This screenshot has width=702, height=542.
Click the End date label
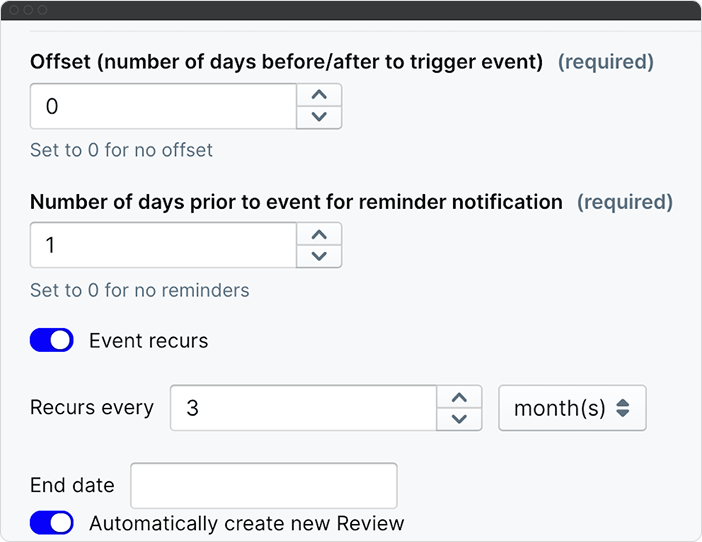coord(72,486)
